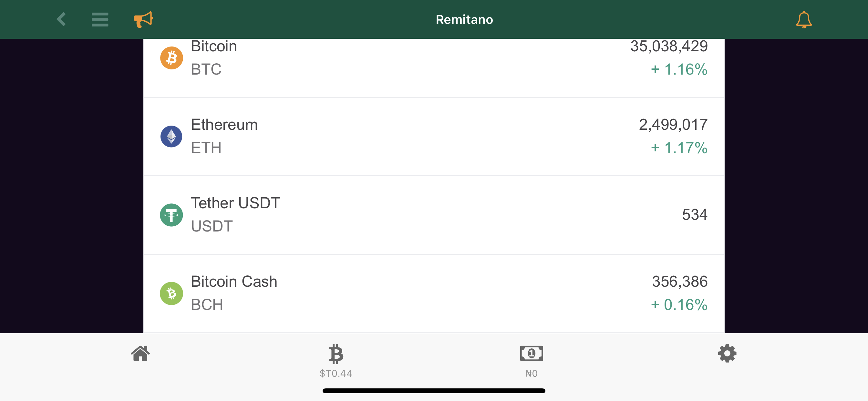The image size is (868, 401).
Task: Tap the Remitano title in the header
Action: pos(464,19)
